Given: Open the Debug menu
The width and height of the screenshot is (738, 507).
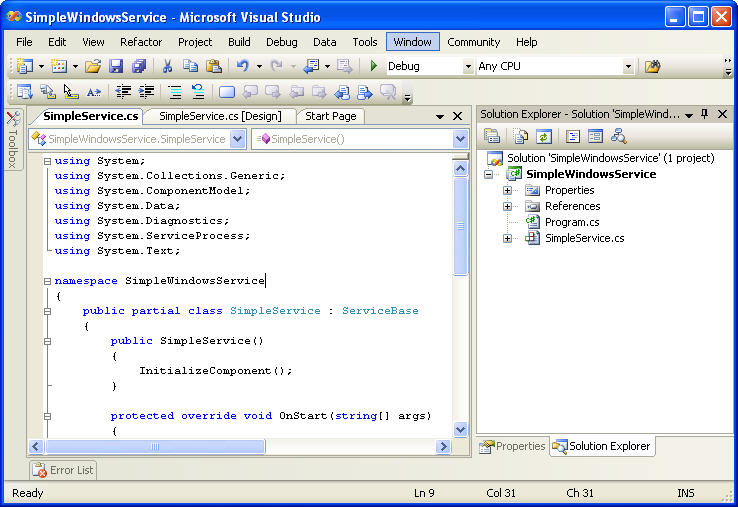Looking at the screenshot, I should click(x=281, y=42).
